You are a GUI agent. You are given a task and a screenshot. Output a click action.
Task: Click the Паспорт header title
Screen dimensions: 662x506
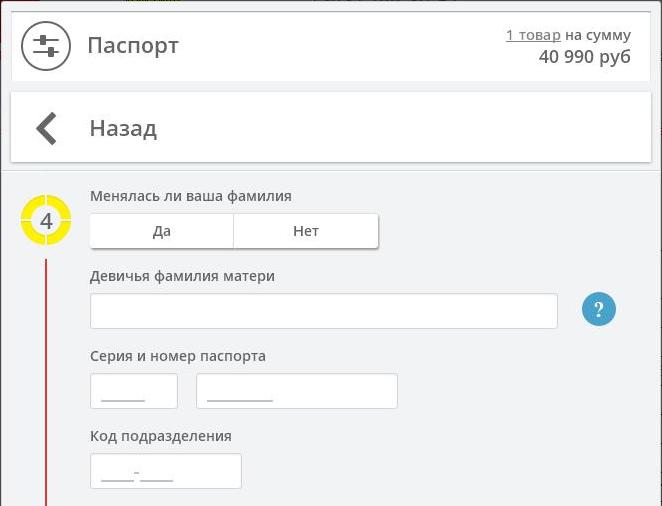pos(133,46)
